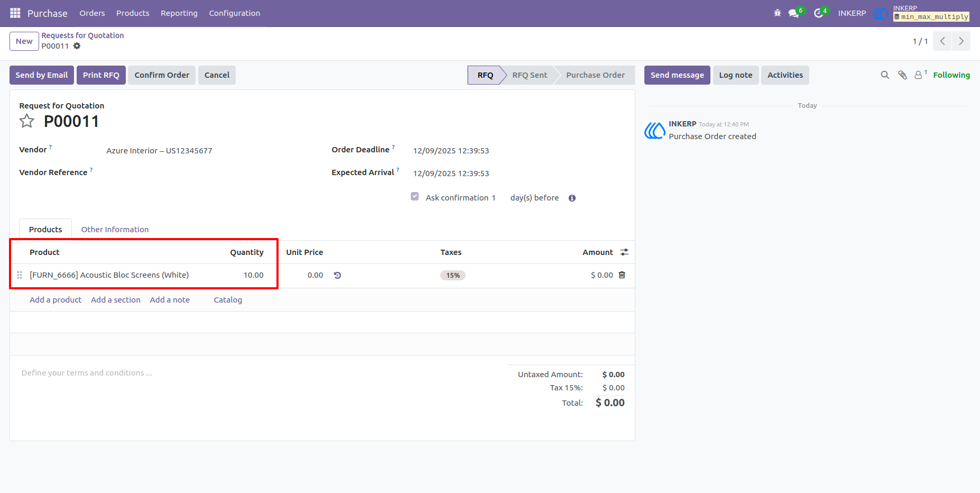Image resolution: width=980 pixels, height=493 pixels.
Task: Select the Products tab
Action: click(45, 230)
